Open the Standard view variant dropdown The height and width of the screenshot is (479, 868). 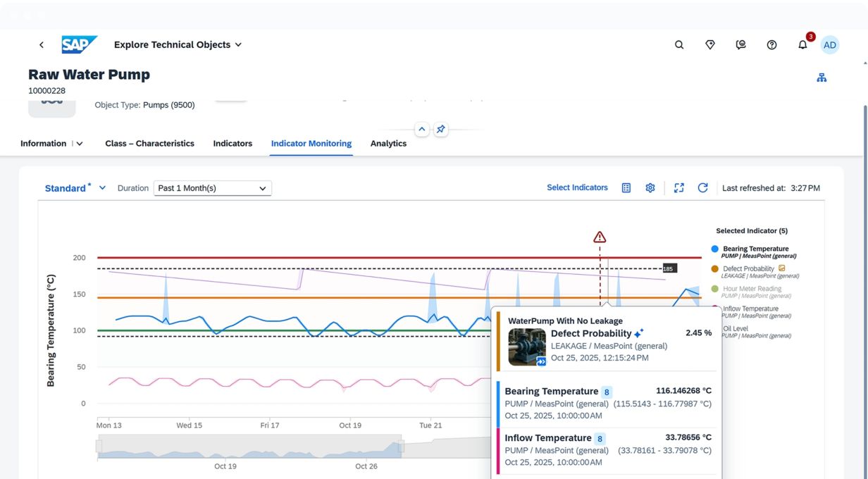[102, 188]
